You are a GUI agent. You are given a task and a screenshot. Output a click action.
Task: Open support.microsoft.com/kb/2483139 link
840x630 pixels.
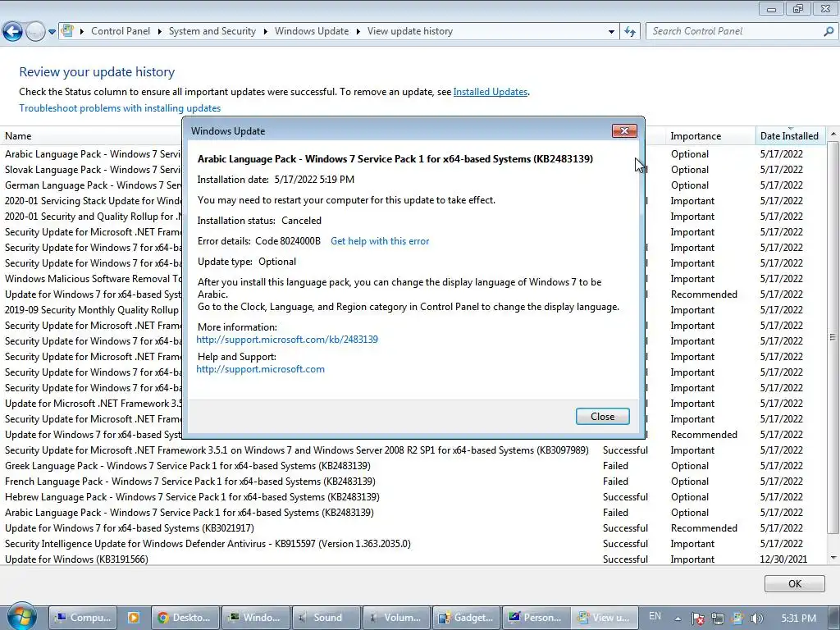coord(287,339)
